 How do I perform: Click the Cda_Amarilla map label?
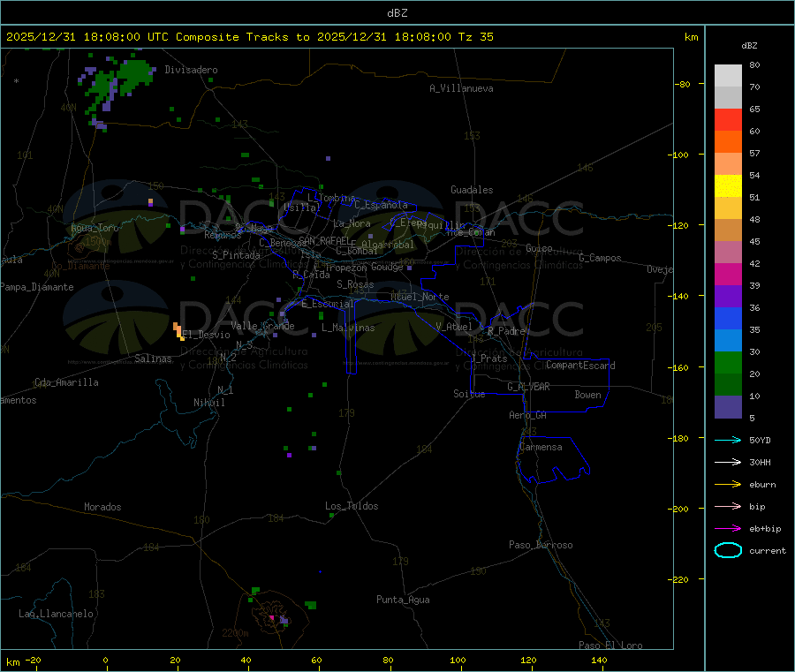point(66,382)
